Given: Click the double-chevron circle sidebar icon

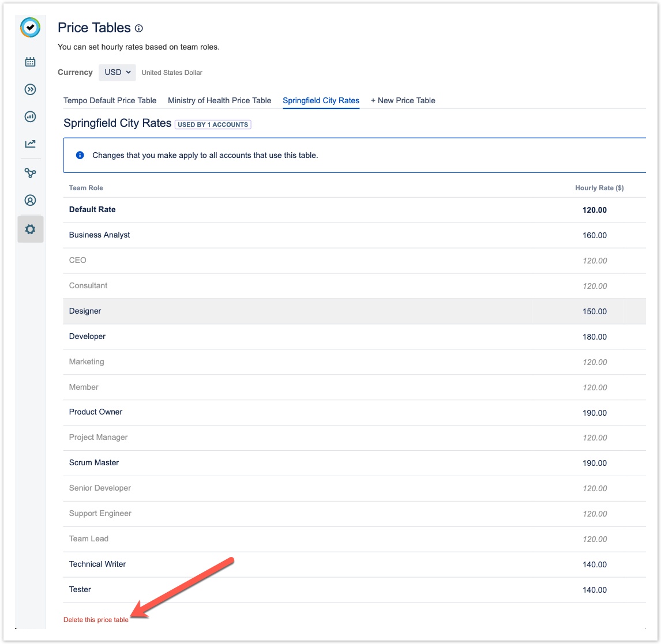Looking at the screenshot, I should click(x=30, y=89).
